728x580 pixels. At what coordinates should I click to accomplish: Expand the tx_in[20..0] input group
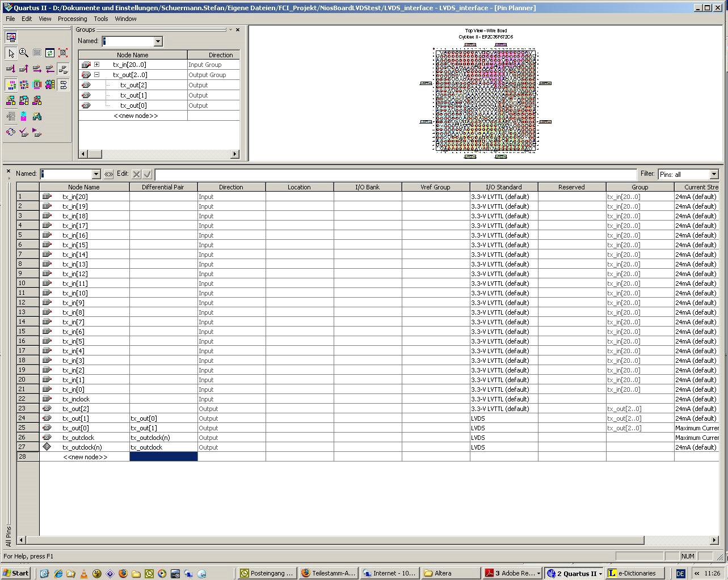[96, 65]
